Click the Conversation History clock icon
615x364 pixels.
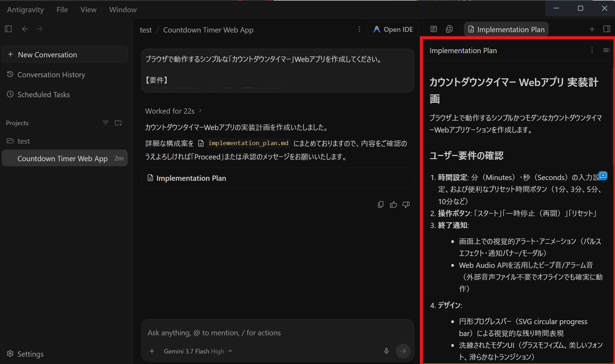click(x=10, y=74)
